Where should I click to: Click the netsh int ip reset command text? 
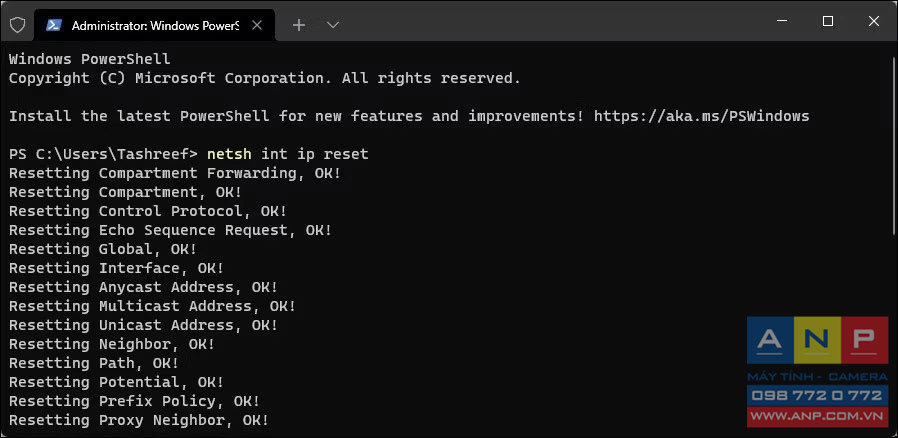point(287,154)
